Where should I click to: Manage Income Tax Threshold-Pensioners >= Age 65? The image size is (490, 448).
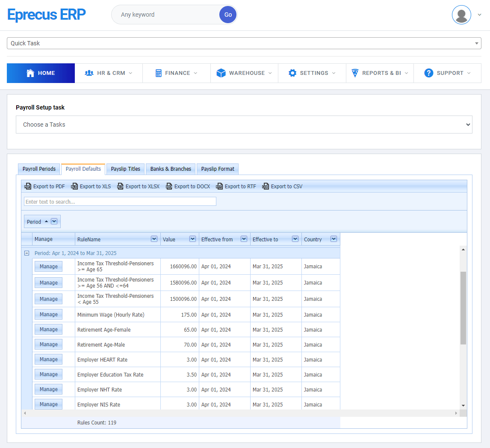pos(48,267)
